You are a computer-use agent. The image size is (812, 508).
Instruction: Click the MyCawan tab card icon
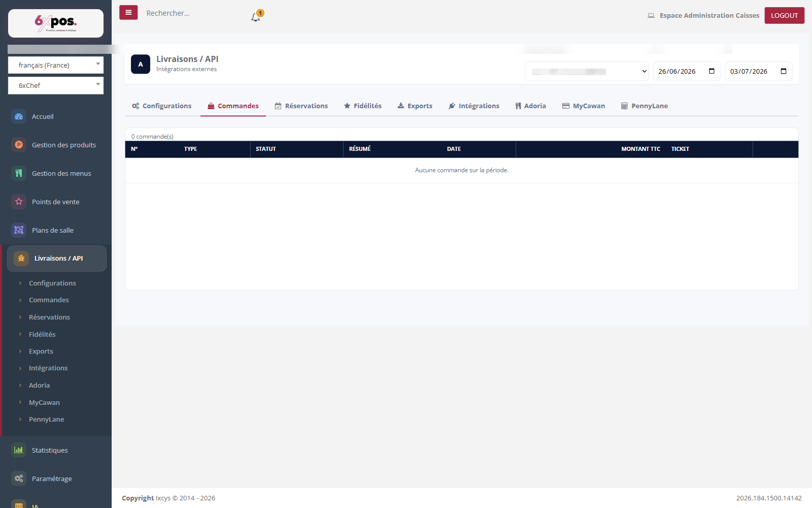[x=566, y=106]
